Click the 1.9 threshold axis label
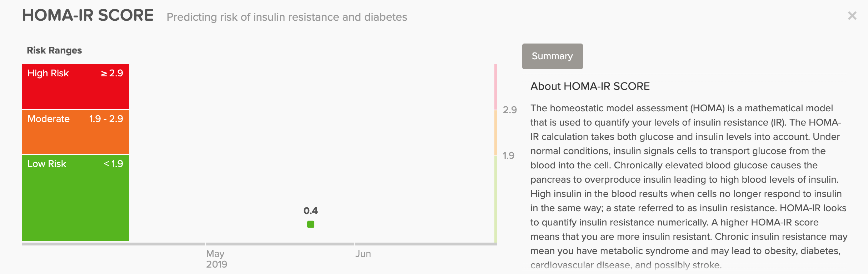 pyautogui.click(x=508, y=156)
